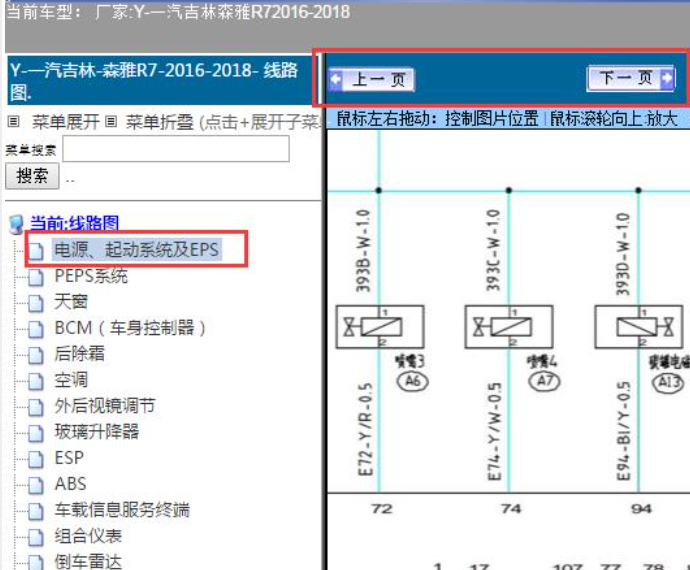
Task: Click the injector 4 solenoid symbol
Action: (x=510, y=327)
